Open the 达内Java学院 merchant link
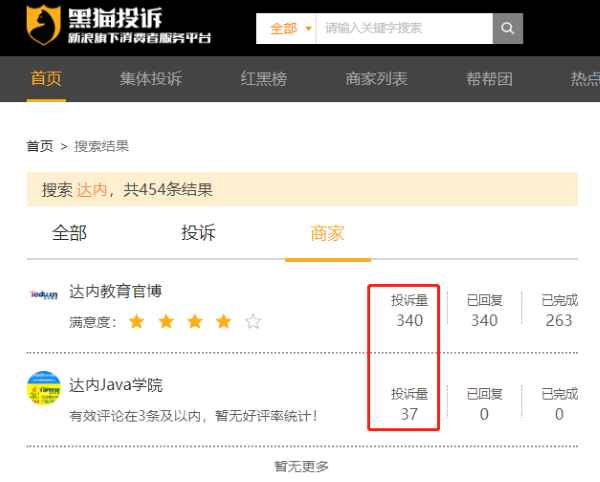 coord(116,385)
